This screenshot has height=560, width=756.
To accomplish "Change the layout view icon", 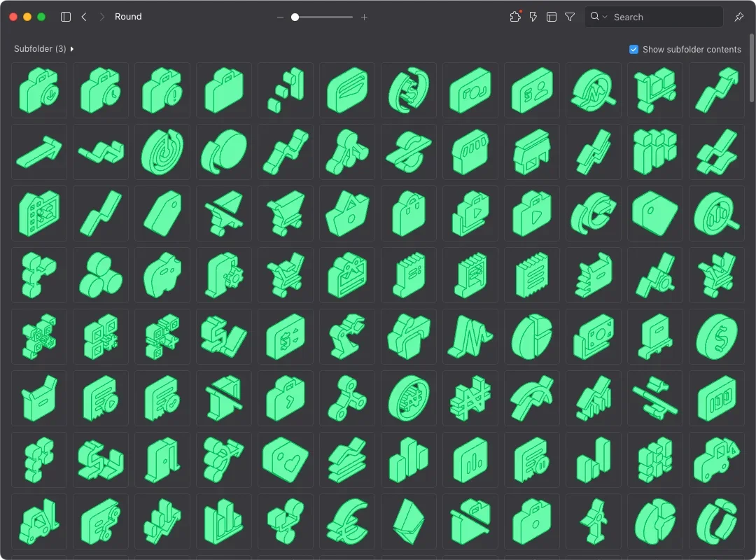I will (x=552, y=17).
